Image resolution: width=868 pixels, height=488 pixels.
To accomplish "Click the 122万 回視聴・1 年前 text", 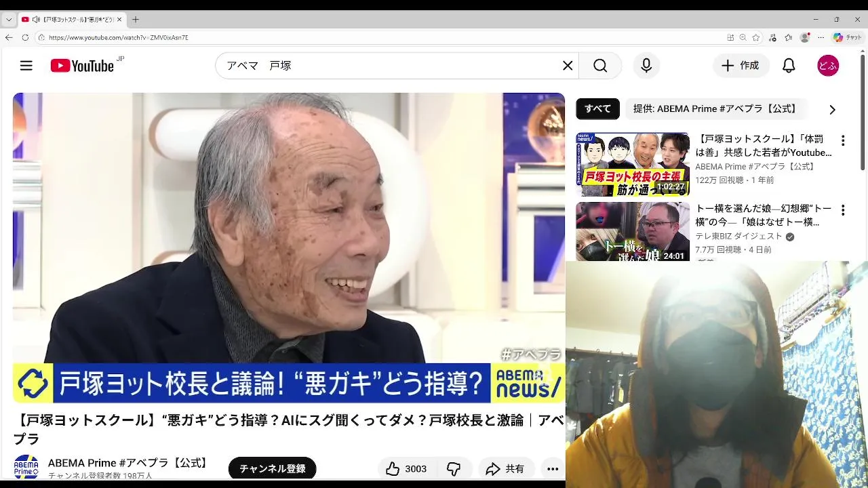I will tap(734, 180).
